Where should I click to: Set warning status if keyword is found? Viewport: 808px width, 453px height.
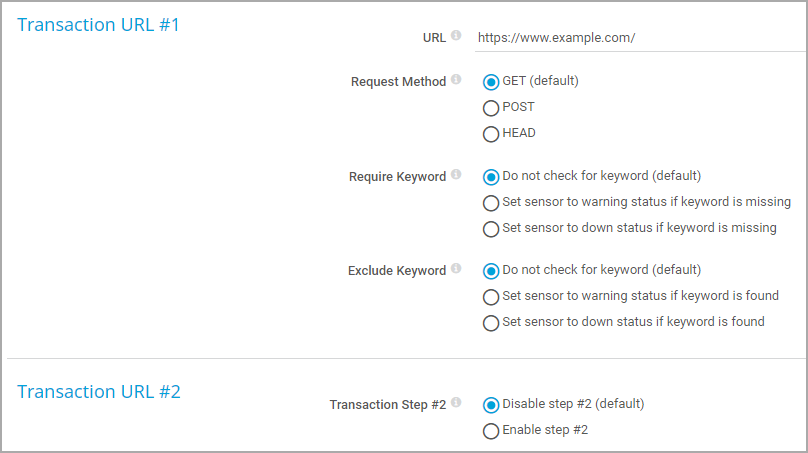491,297
